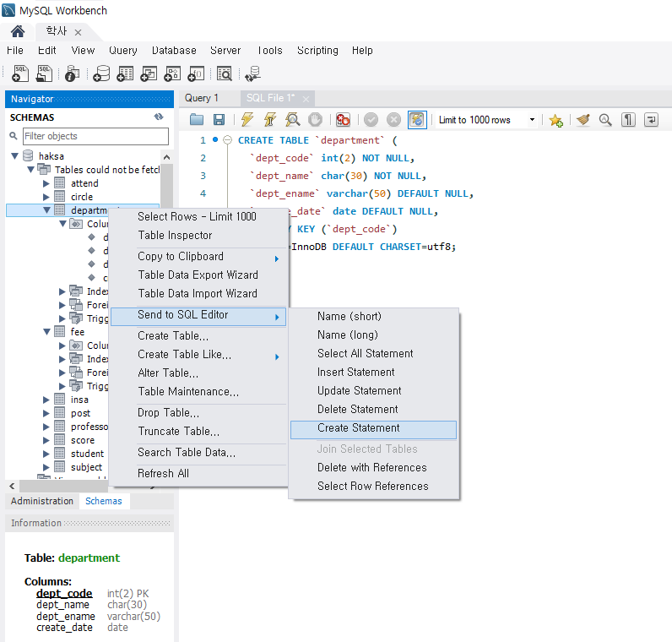672x642 pixels.
Task: Close the SQL File 1 tab
Action: point(306,99)
